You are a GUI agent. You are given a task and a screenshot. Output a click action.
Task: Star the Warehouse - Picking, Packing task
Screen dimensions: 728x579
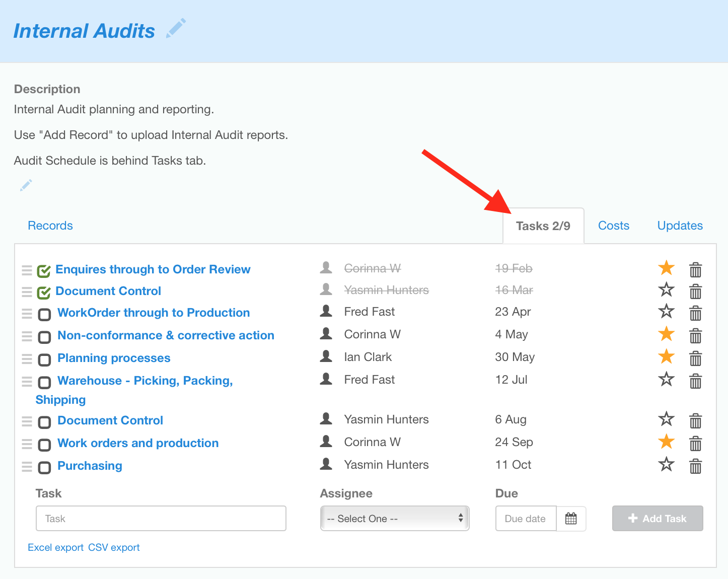tap(666, 379)
